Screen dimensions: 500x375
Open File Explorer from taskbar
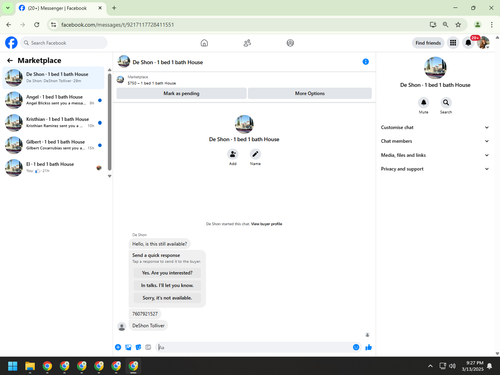click(30, 366)
